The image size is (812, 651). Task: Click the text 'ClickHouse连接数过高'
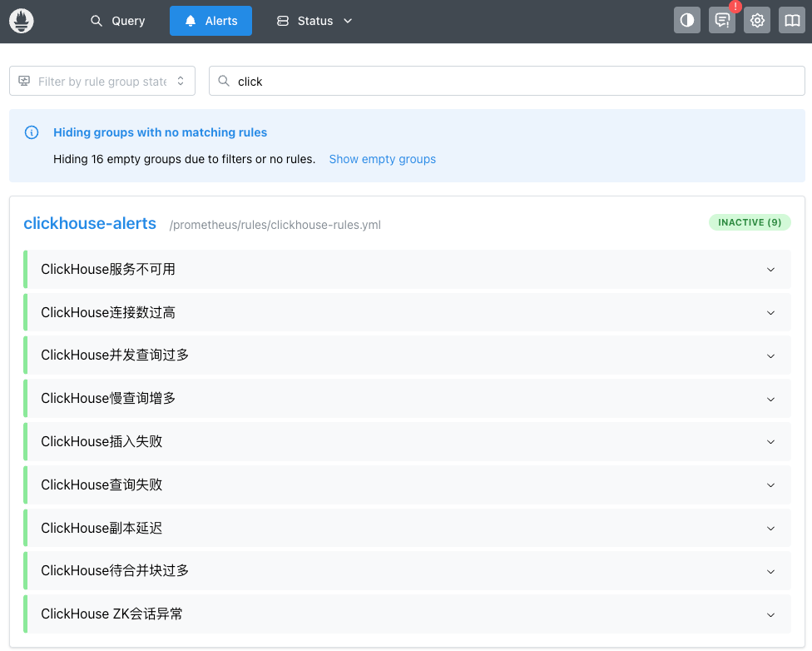[x=108, y=312]
